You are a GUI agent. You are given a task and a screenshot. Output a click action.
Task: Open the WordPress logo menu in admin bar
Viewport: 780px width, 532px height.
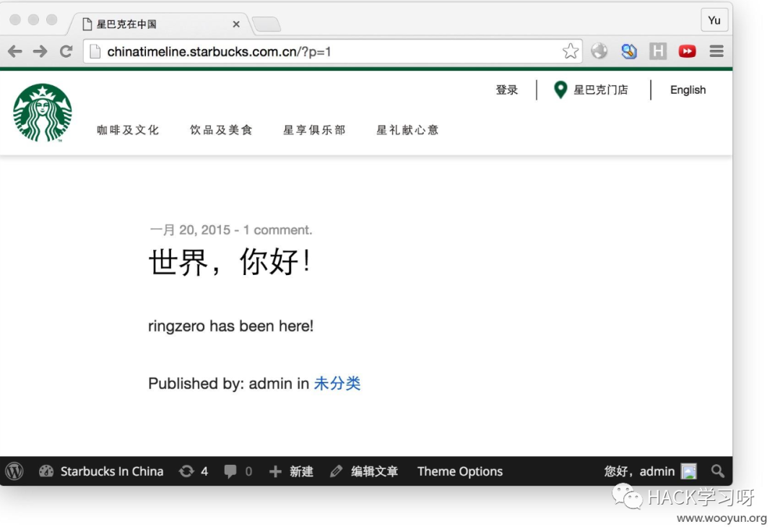14,471
